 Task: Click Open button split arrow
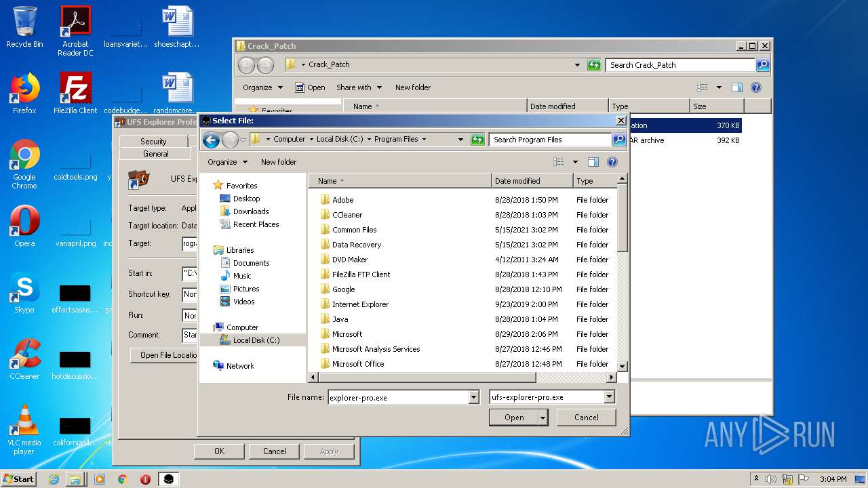542,418
